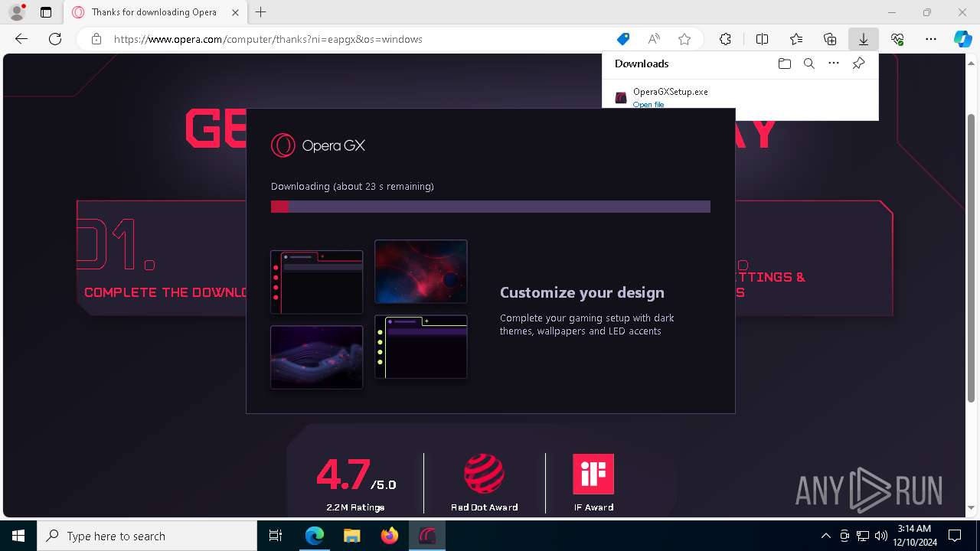
Task: Click the Opera GX logo in the installer
Action: coord(318,145)
